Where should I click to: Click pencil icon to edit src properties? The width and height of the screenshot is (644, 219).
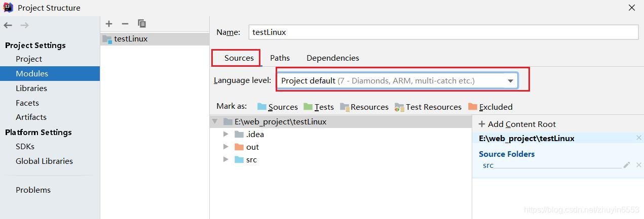pos(627,165)
